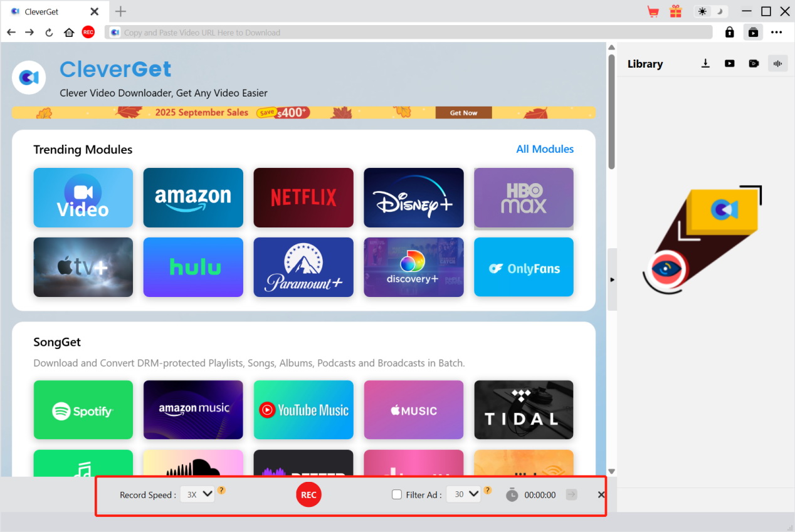The image size is (795, 532).
Task: Open All Modules link
Action: tap(545, 149)
